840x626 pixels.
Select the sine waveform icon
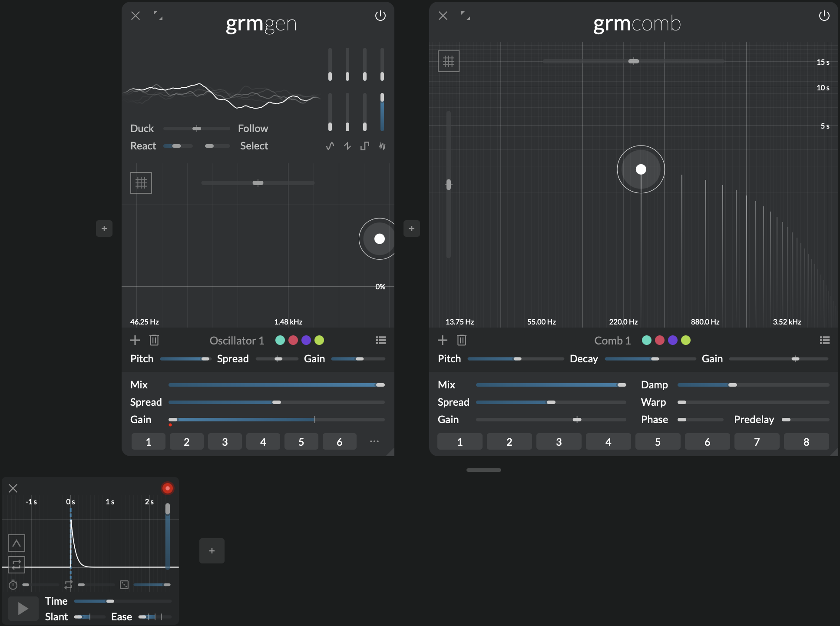click(330, 146)
